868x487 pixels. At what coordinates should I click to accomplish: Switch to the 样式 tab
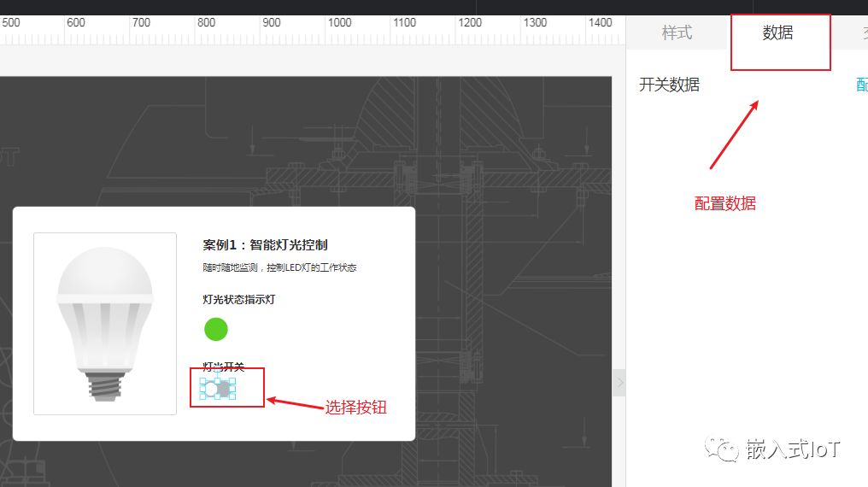pyautogui.click(x=677, y=33)
